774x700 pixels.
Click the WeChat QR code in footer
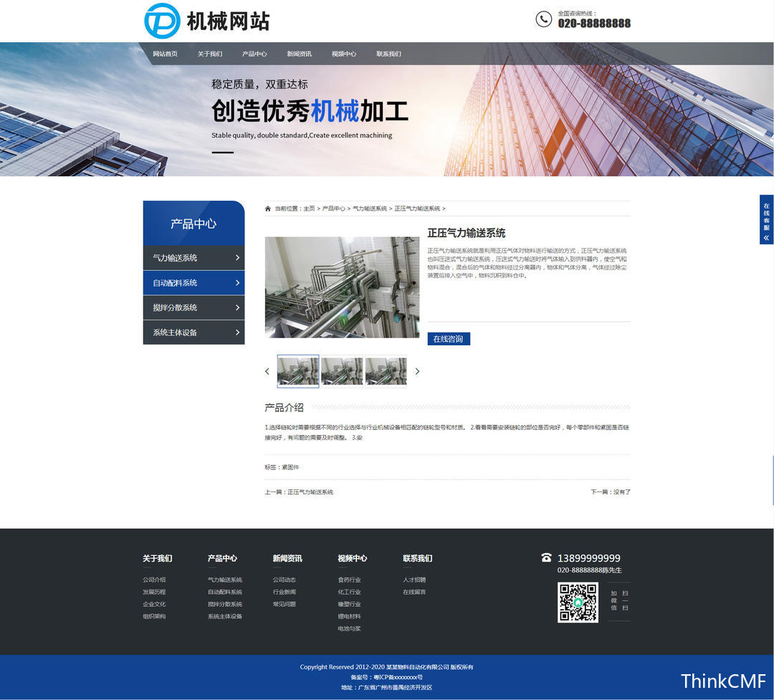click(578, 603)
